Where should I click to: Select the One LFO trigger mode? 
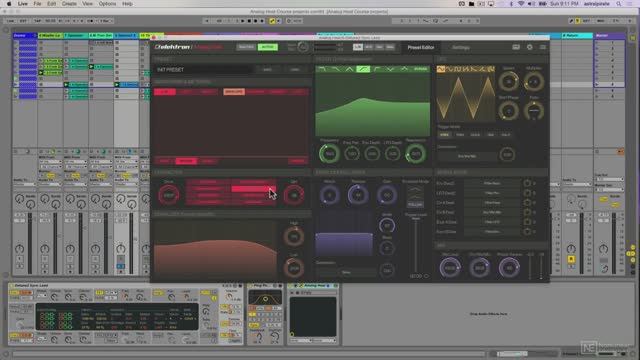pos(491,134)
